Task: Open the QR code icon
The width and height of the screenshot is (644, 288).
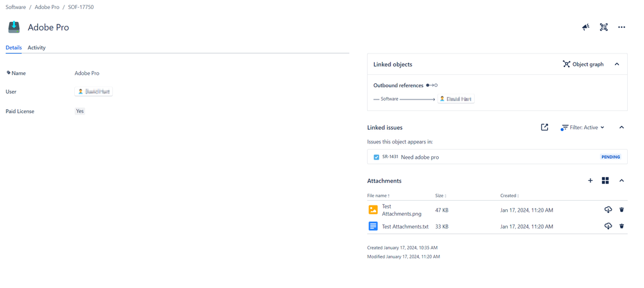Action: point(604,27)
